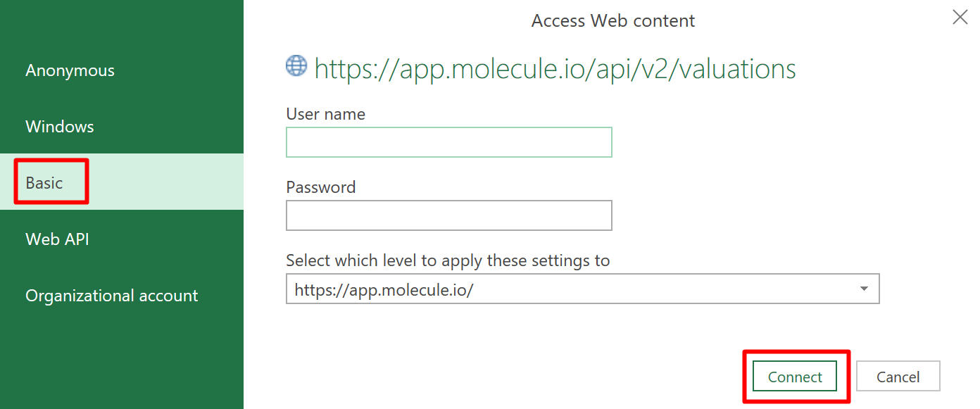Cancel the web content dialog
This screenshot has height=409, width=980.
[898, 377]
